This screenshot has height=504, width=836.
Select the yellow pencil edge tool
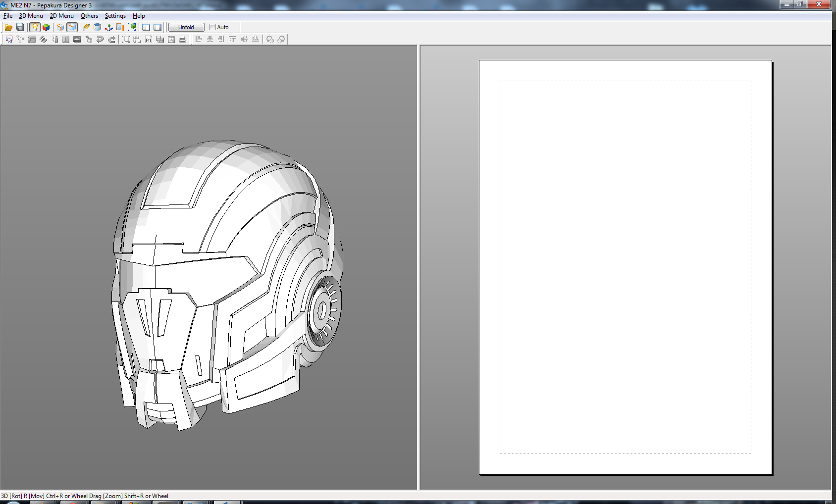86,27
